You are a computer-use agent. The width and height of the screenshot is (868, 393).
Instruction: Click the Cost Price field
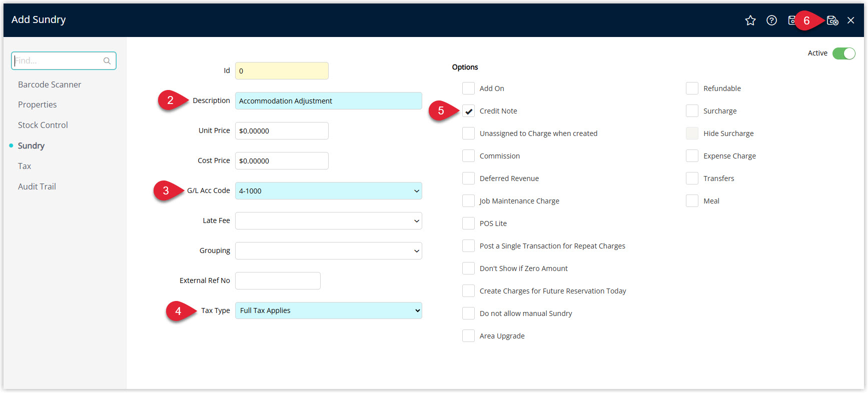pyautogui.click(x=282, y=161)
